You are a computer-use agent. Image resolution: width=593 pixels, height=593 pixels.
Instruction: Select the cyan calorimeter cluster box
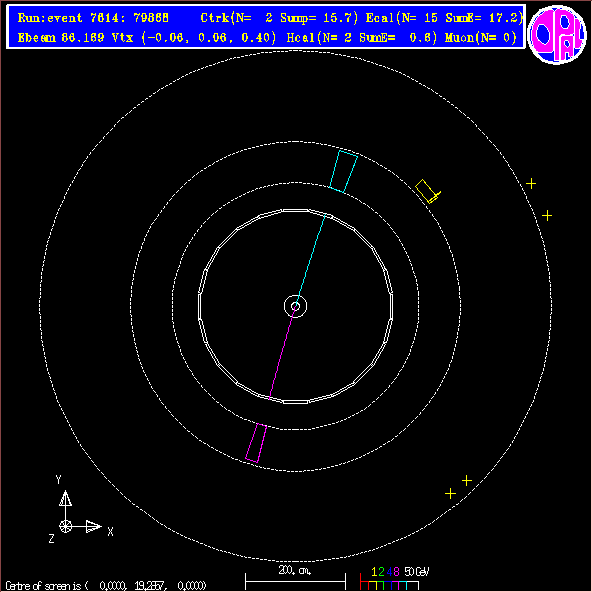[343, 172]
